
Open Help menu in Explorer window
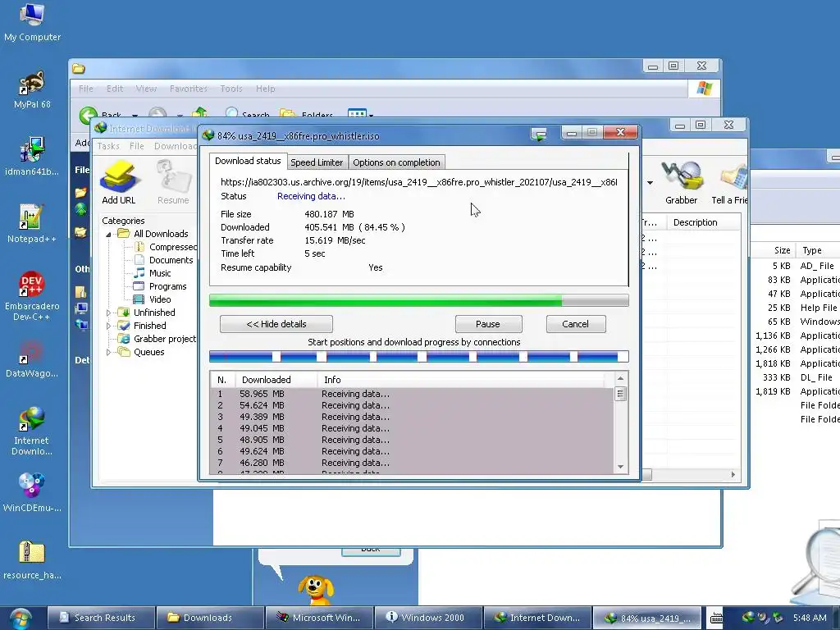(265, 89)
